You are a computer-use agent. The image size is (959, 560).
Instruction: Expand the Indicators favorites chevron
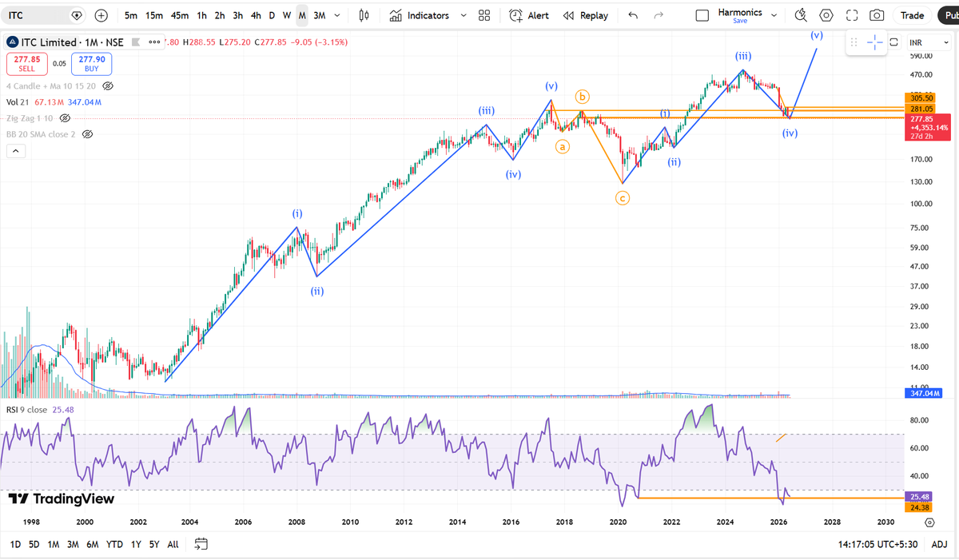pyautogui.click(x=464, y=15)
